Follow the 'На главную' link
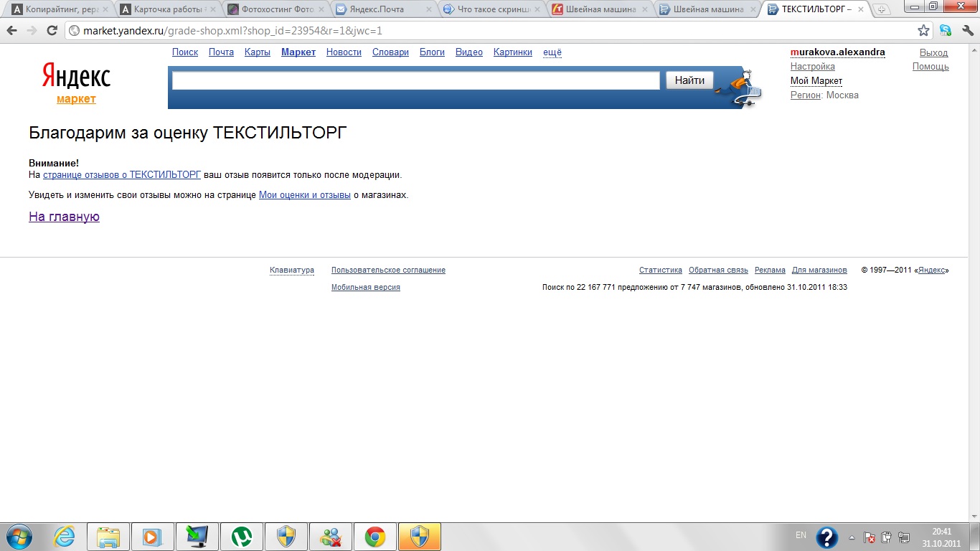 (x=64, y=217)
